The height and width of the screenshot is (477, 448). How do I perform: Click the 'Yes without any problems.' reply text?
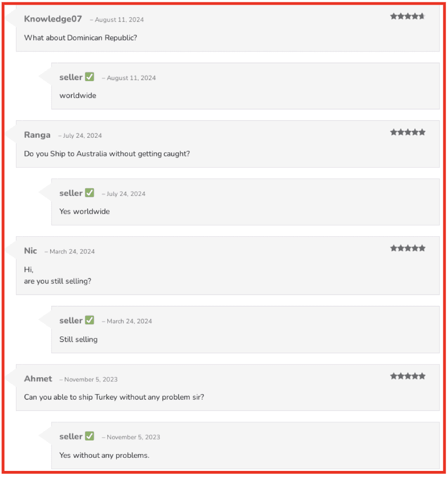(x=105, y=455)
